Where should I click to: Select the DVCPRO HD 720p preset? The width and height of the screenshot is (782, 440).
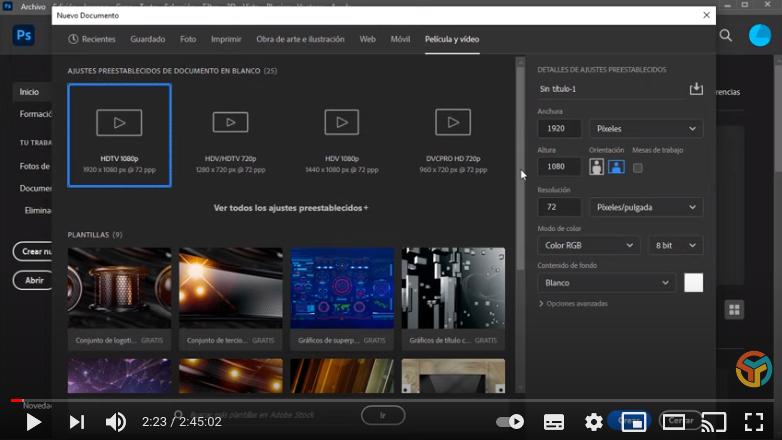[453, 135]
